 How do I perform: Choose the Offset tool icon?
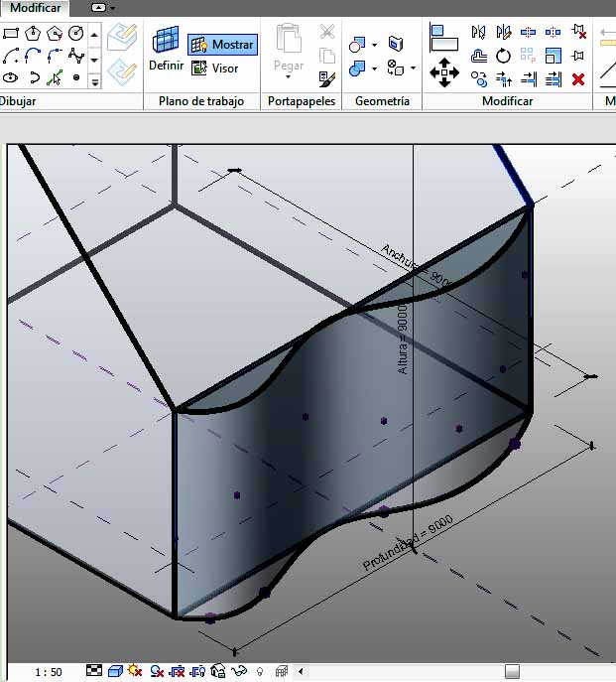[x=479, y=56]
